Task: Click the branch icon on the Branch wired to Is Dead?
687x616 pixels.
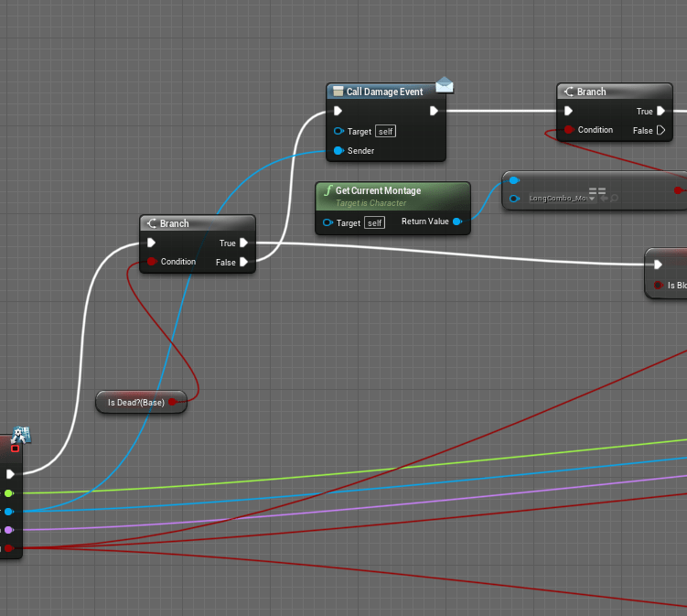Action: point(150,223)
